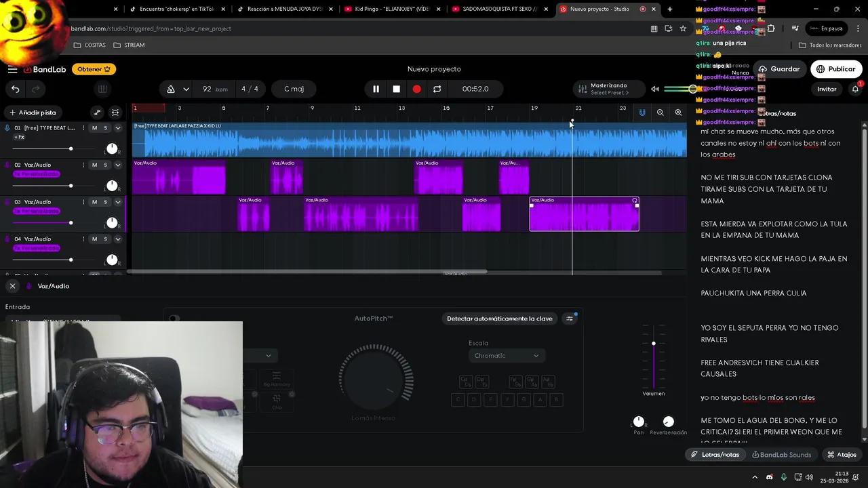Expand track 02 dropdown chevron
The image size is (868, 488).
(x=117, y=165)
